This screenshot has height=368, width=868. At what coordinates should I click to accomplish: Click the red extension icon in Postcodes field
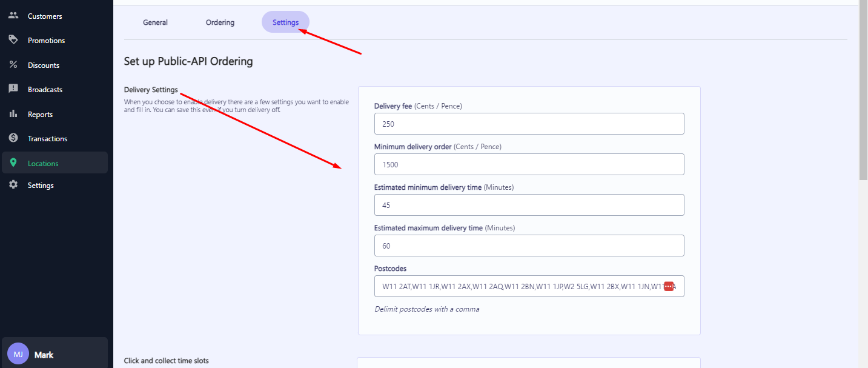point(669,286)
